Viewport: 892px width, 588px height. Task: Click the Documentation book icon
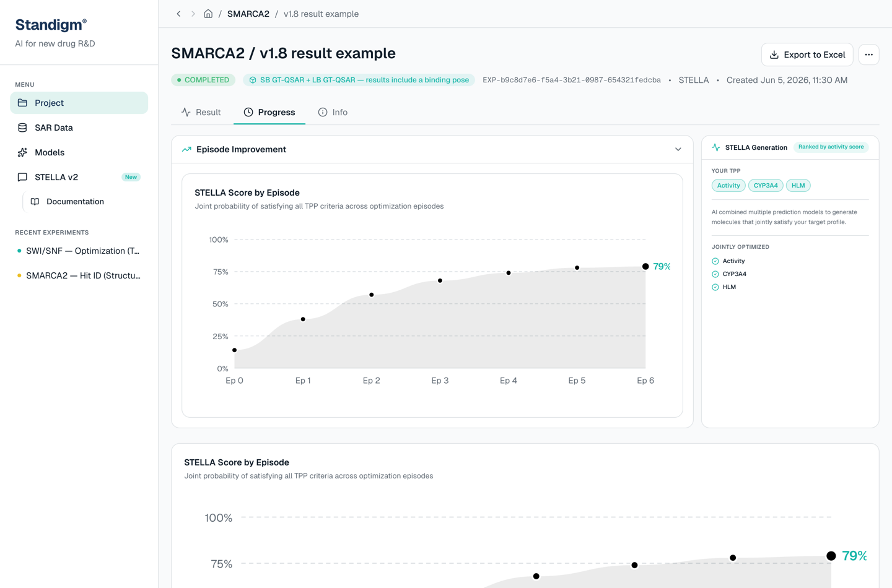[x=35, y=202]
